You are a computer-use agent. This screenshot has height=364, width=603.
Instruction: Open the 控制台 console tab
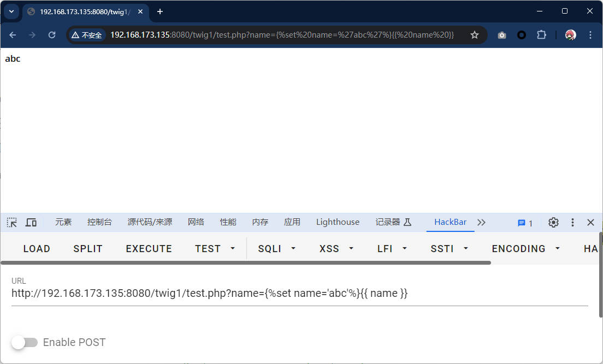tap(99, 222)
